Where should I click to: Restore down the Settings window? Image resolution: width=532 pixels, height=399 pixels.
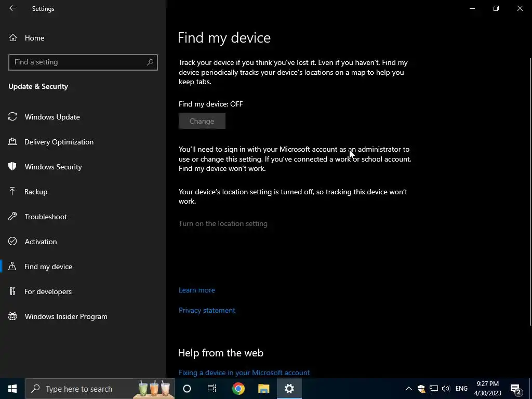click(496, 8)
